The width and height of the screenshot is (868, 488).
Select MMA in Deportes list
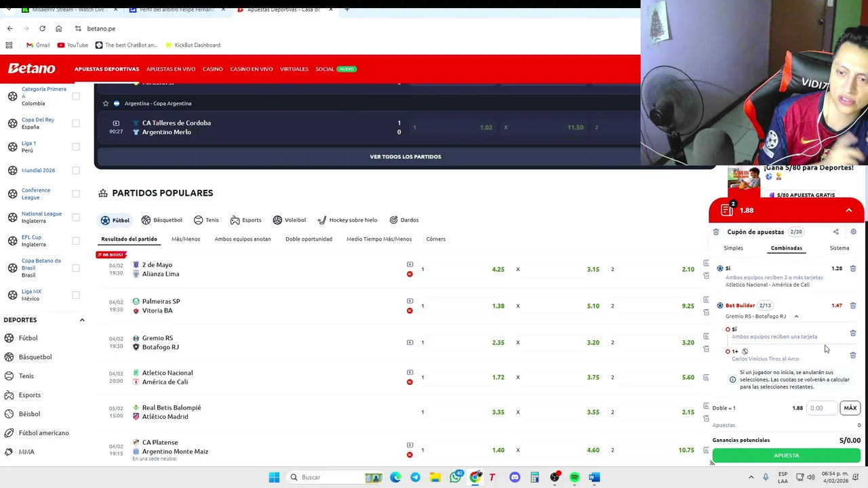[x=26, y=451]
